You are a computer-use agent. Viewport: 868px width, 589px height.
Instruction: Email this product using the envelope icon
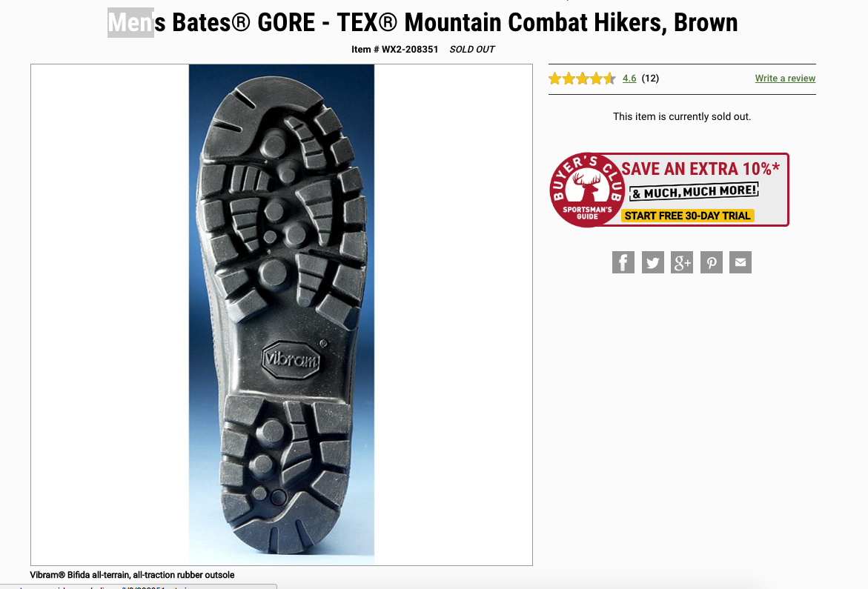[x=740, y=262]
